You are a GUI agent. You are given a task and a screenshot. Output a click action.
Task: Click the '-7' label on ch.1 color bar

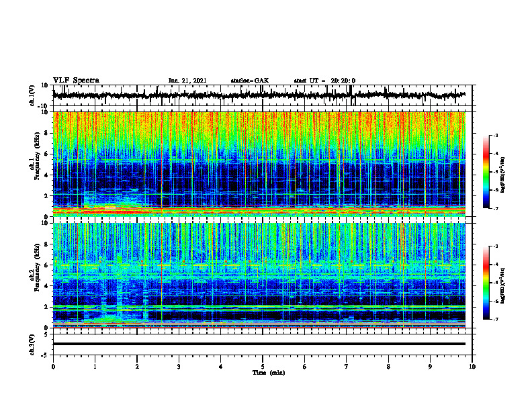point(496,208)
